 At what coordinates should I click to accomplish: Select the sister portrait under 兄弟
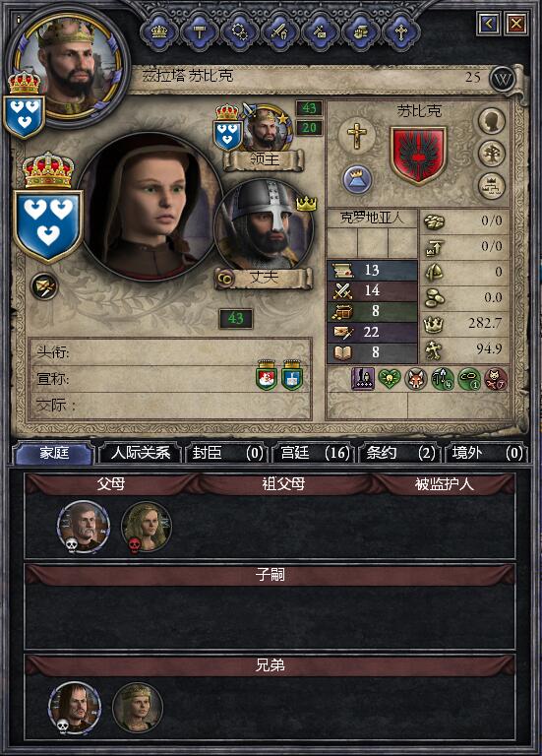(x=138, y=708)
